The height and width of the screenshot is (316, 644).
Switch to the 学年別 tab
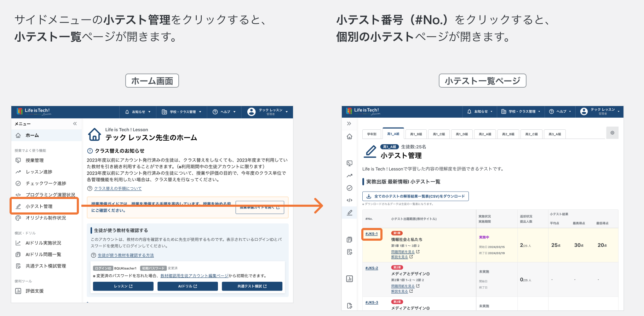(x=372, y=134)
